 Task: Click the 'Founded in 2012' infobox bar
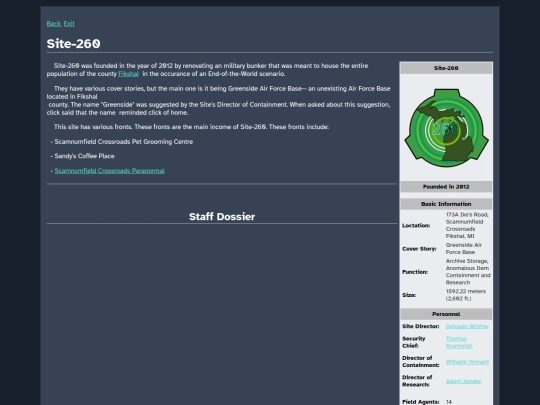point(446,187)
